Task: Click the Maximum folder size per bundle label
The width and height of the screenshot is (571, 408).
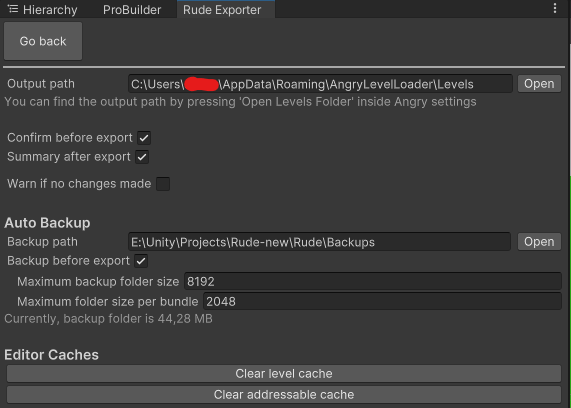Action: pyautogui.click(x=107, y=302)
